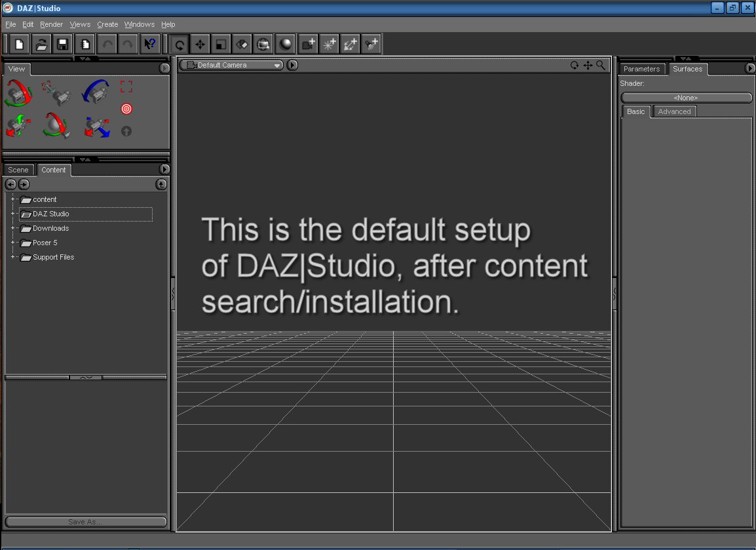Open the Default Camera dropdown

coord(232,65)
